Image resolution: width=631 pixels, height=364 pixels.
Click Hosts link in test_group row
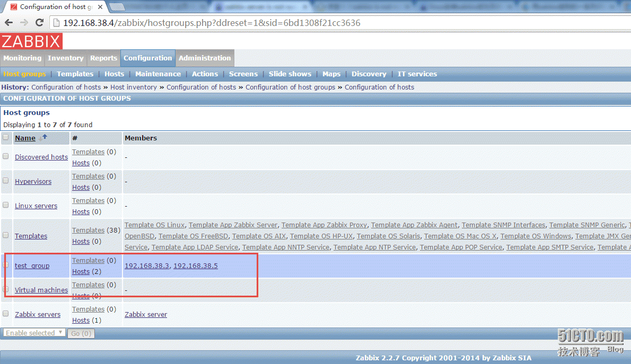81,272
